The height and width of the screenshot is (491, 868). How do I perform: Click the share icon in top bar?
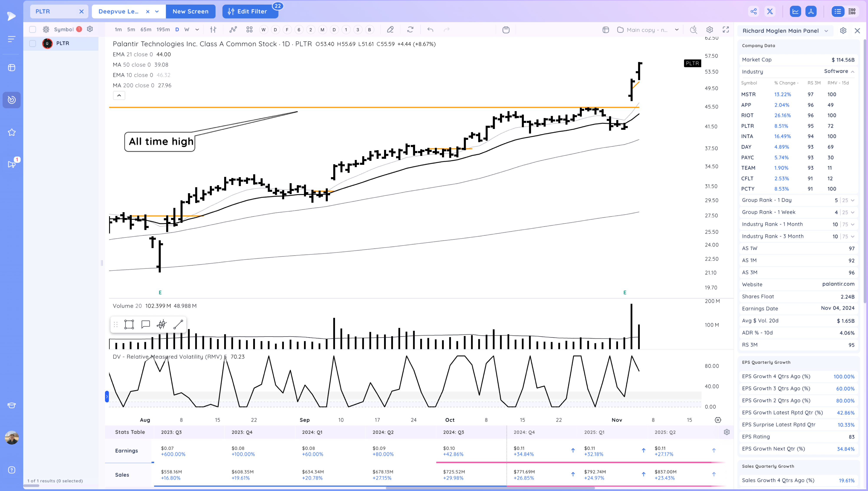click(x=753, y=12)
